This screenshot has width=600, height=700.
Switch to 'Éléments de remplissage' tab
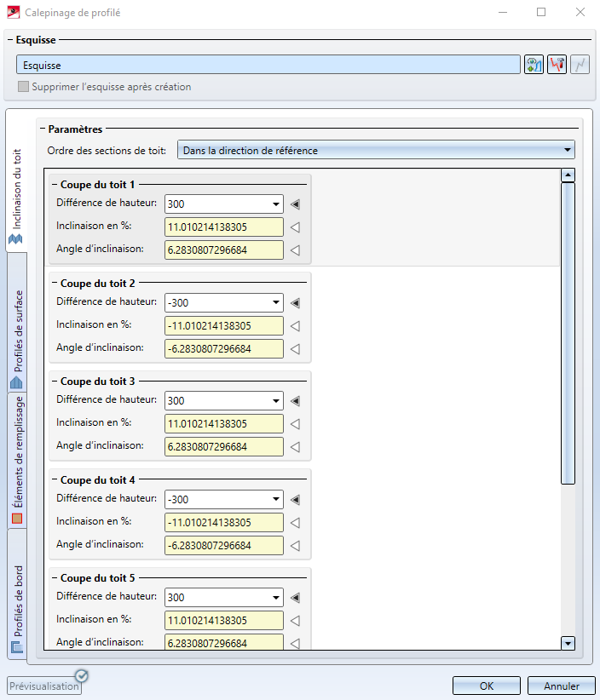[16, 460]
